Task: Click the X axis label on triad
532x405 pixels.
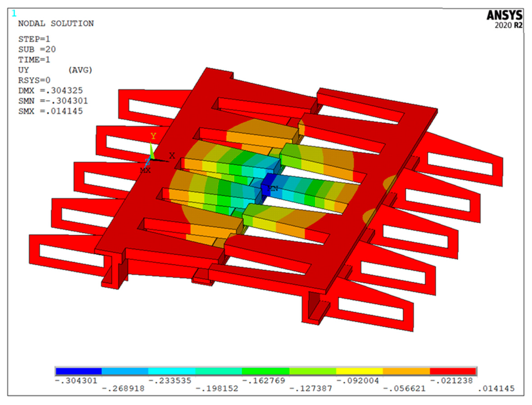Action: point(172,156)
